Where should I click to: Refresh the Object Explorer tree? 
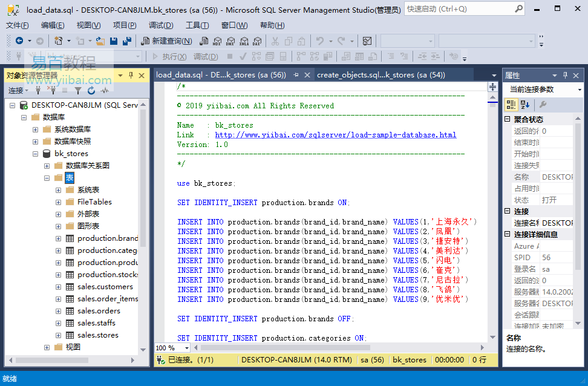91,90
